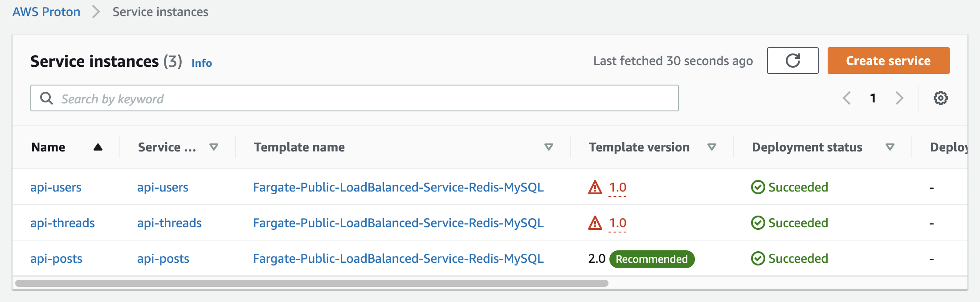Click Service instances breadcrumb text

tap(160, 12)
